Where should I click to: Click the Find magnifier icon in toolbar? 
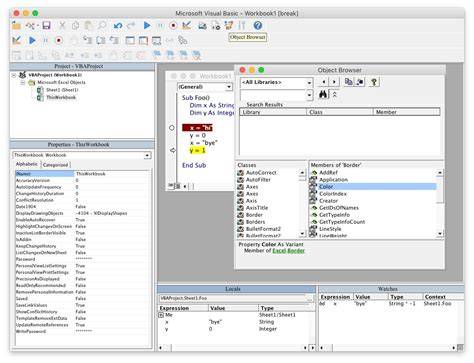click(102, 25)
